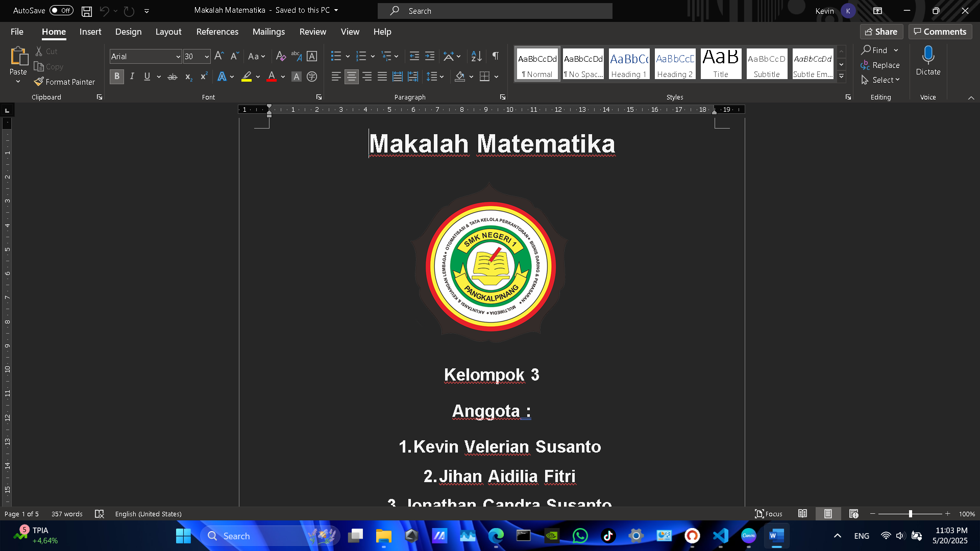
Task: Click the zoom slider handle
Action: (x=910, y=514)
